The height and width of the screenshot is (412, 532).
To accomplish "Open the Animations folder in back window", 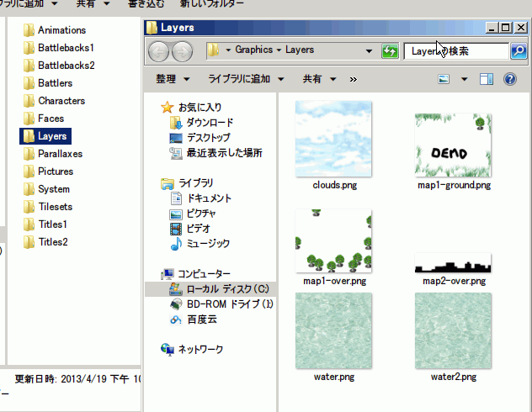I will tap(55, 30).
